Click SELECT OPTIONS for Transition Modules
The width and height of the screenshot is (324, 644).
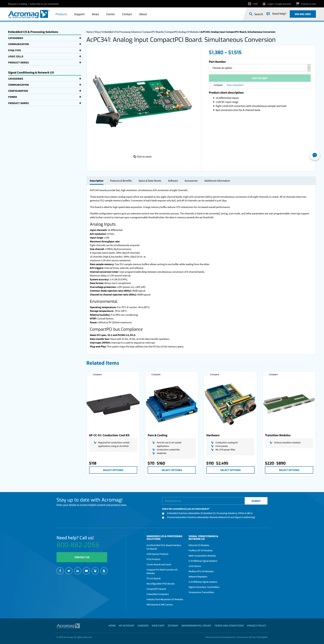[289, 470]
